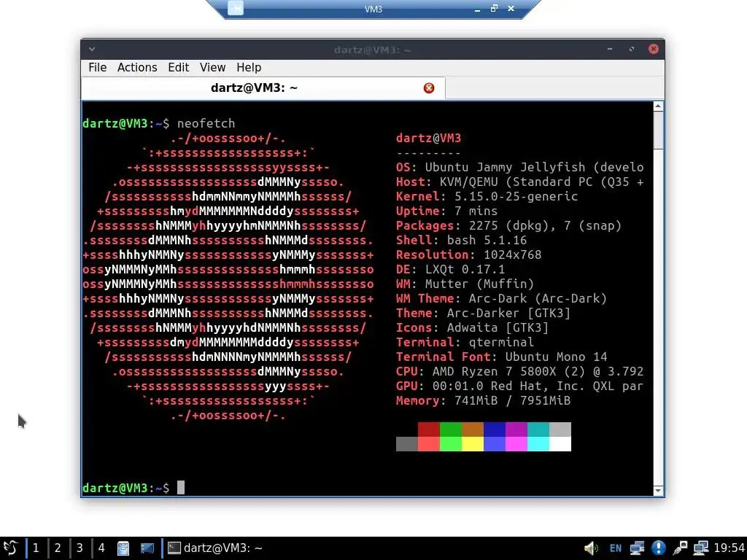Open the Help menu
Viewport: 747px width, 560px height.
click(249, 68)
